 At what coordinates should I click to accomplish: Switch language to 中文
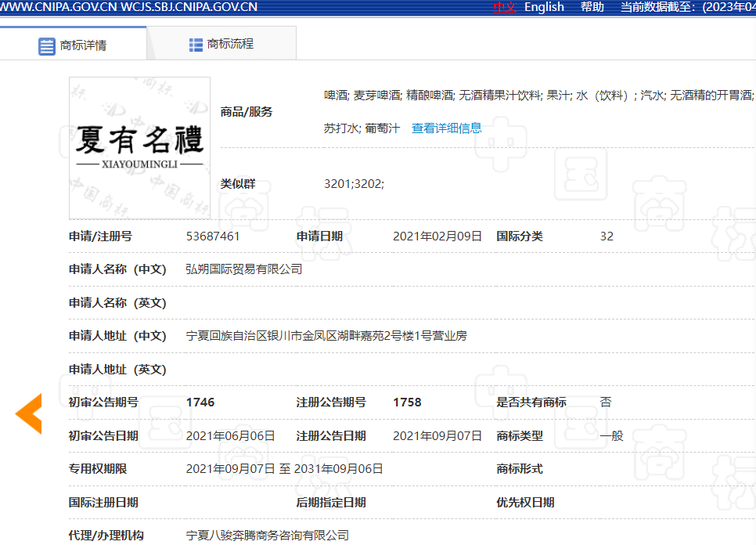(505, 7)
